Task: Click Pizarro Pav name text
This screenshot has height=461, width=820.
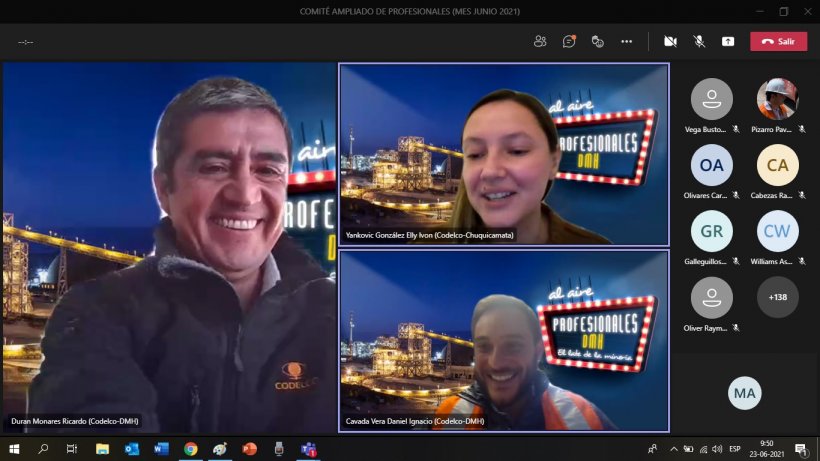Action: [771, 129]
